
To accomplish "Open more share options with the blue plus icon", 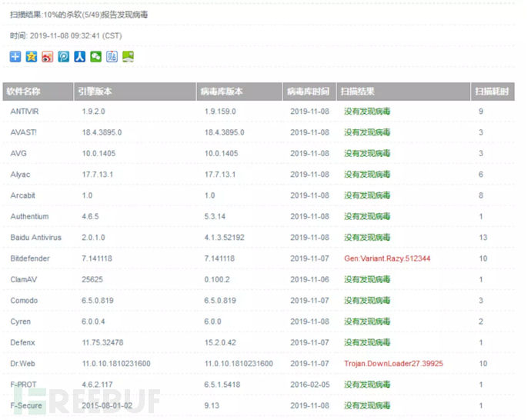I will [x=15, y=56].
